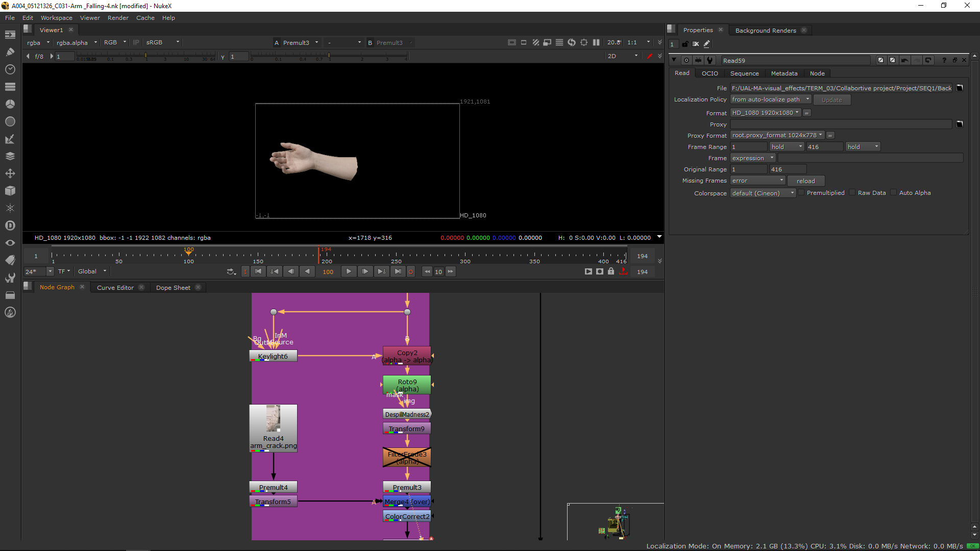
Task: Open the Time nodes clock icon
Action: 10,69
